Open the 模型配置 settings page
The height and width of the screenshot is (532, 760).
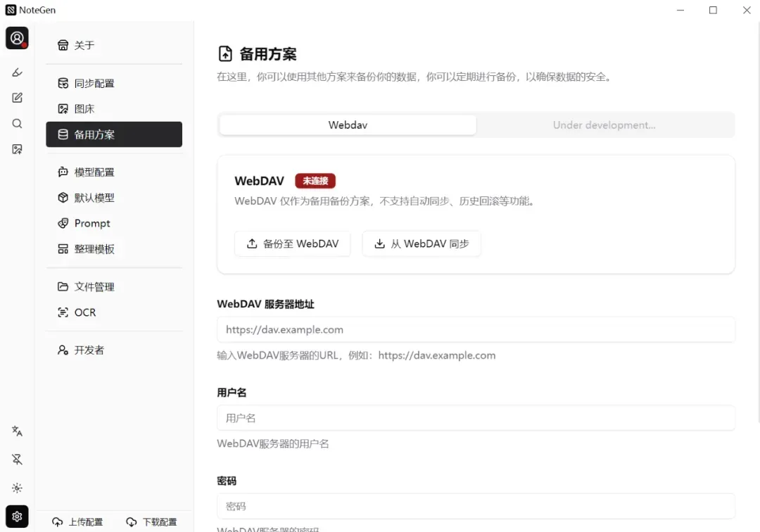114,172
